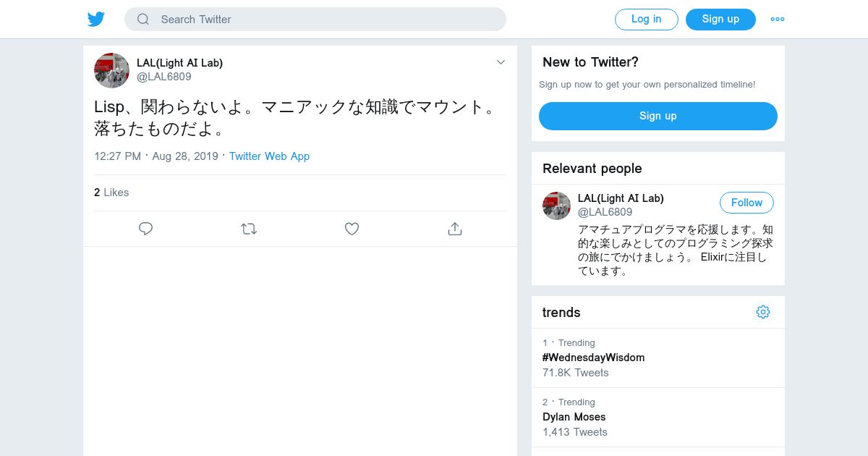Open the three-dot more menu in the header

tap(778, 20)
